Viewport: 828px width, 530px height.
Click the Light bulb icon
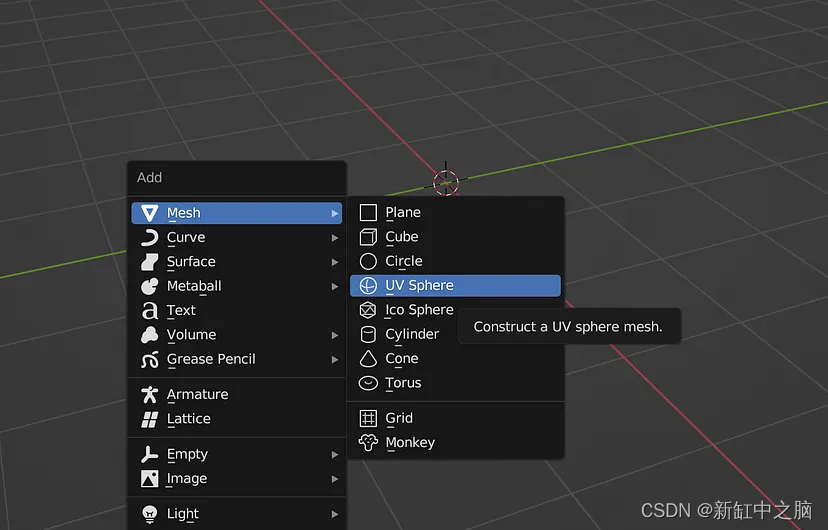click(x=149, y=514)
